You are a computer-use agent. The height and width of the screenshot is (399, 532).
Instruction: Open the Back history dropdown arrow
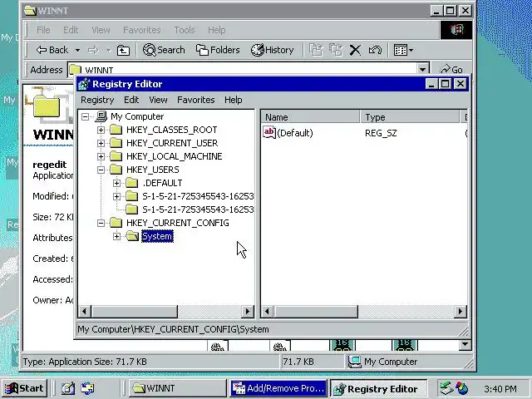coord(77,50)
